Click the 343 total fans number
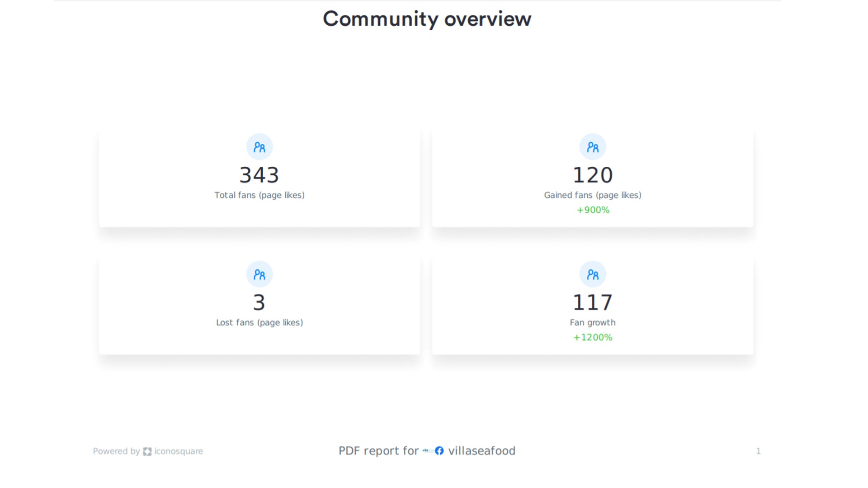868x488 pixels. tap(259, 175)
